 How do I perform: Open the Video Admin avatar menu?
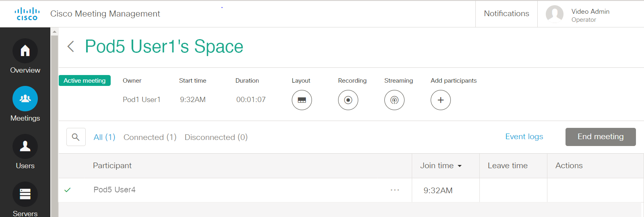555,14
